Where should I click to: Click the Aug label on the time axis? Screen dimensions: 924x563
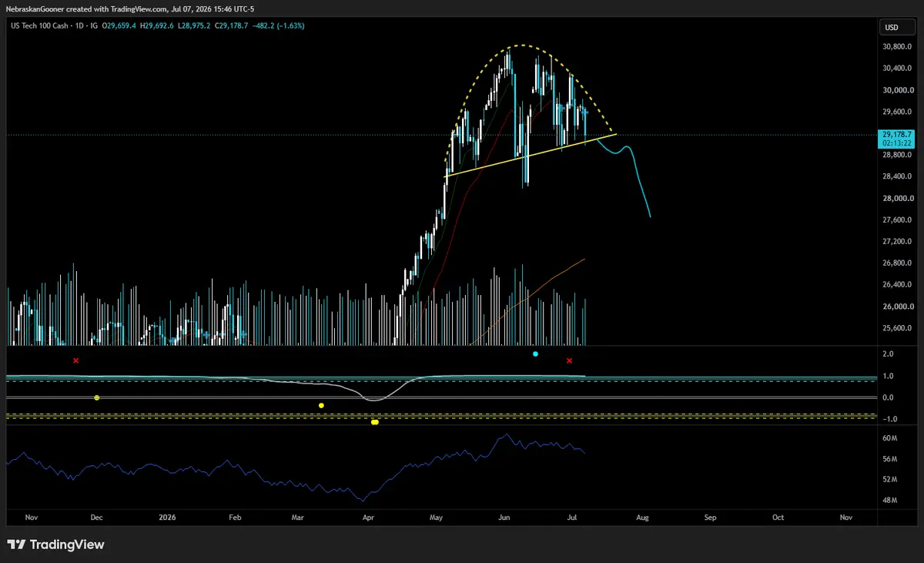point(643,518)
